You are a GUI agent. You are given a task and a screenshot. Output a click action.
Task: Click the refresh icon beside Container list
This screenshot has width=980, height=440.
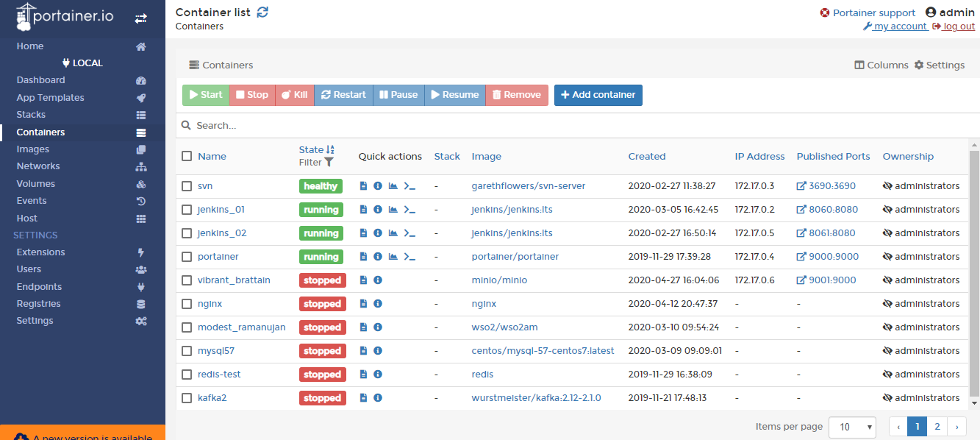262,12
